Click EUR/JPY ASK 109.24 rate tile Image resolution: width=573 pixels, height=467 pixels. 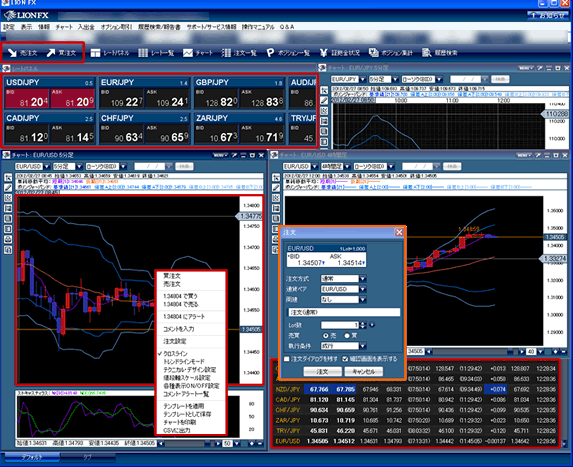pyautogui.click(x=167, y=99)
